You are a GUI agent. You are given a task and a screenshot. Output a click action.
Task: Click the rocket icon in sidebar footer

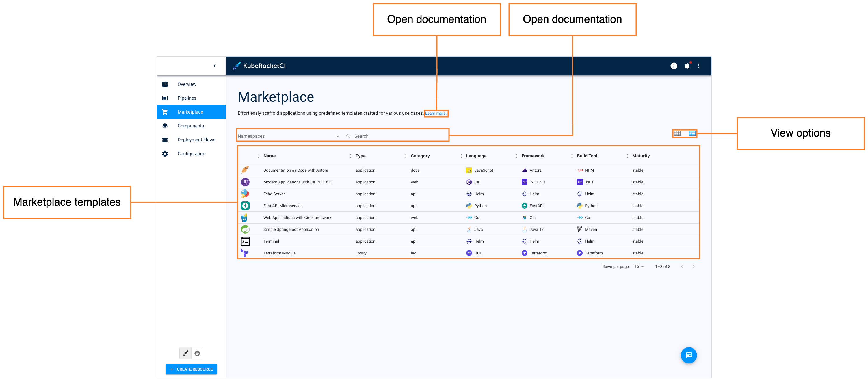coord(185,353)
